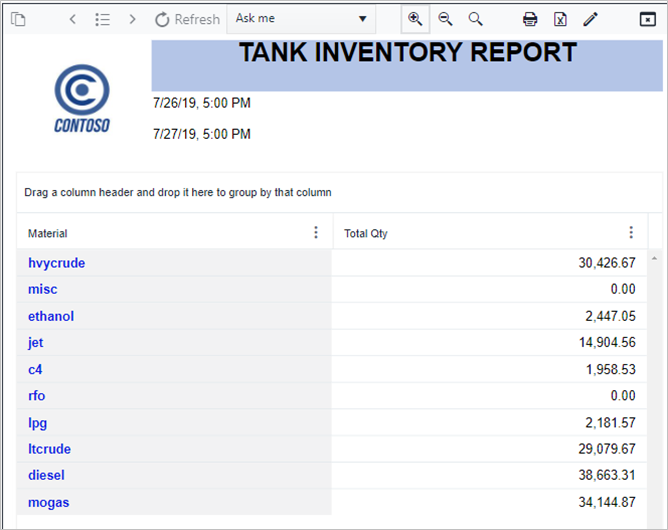The height and width of the screenshot is (530, 668).
Task: Go to the previous report page
Action: pos(73,19)
